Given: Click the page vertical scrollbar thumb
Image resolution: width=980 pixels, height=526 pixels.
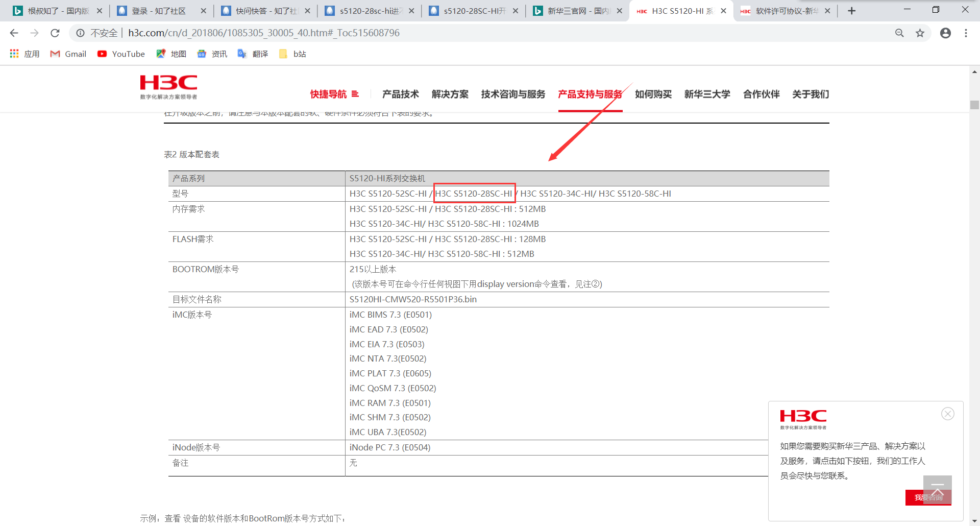Looking at the screenshot, I should pos(974,105).
